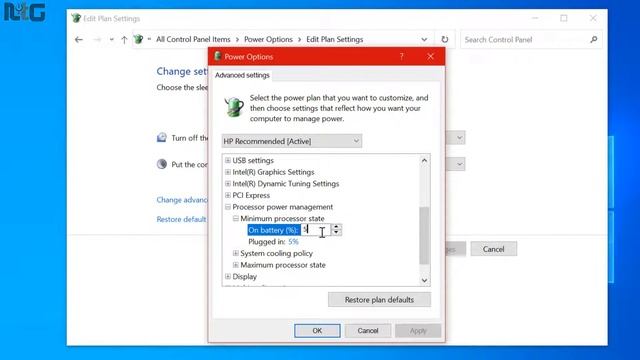Select PCI Express text row
The image size is (640, 360).
click(251, 195)
